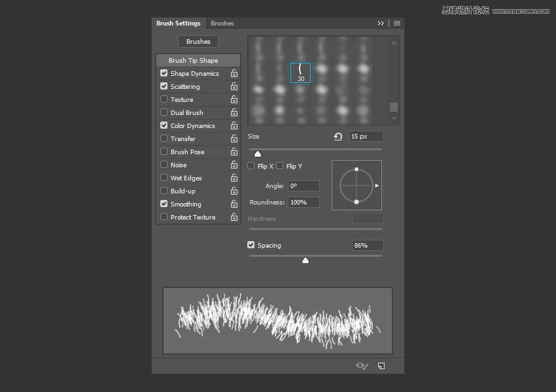
Task: Switch to the Brushes tab
Action: [x=222, y=23]
